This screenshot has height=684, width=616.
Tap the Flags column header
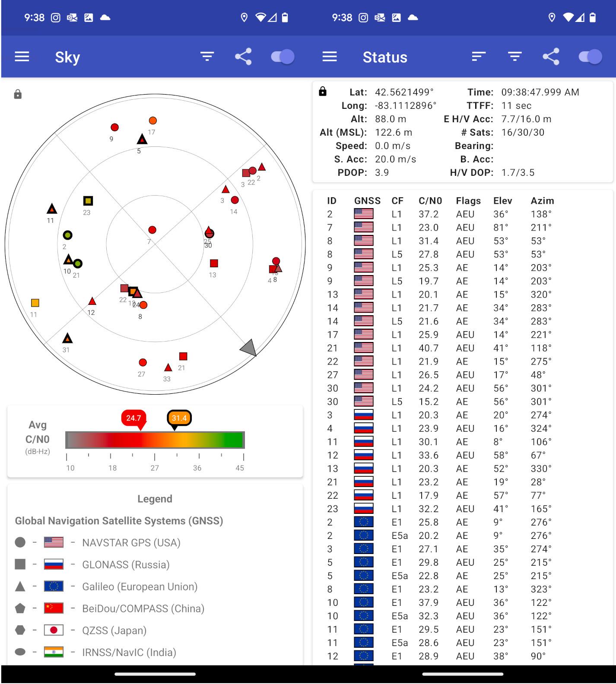[468, 201]
